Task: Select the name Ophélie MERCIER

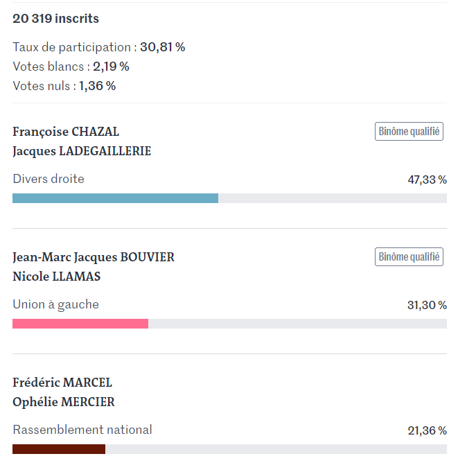Action: pyautogui.click(x=64, y=402)
